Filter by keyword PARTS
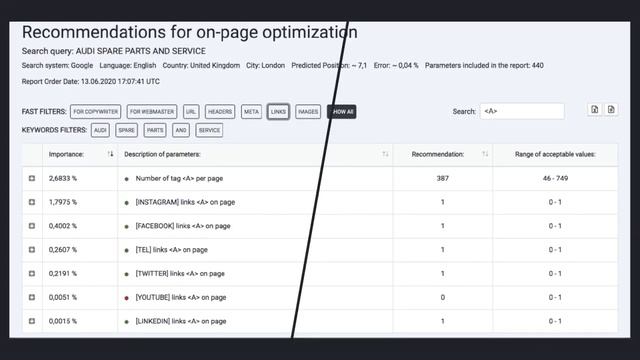The image size is (640, 360). (x=155, y=130)
